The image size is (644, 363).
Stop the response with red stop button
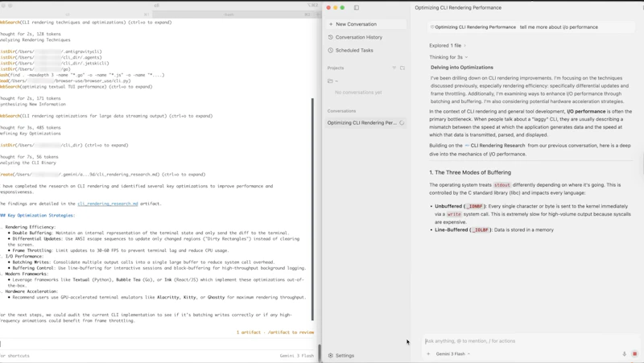point(634,354)
